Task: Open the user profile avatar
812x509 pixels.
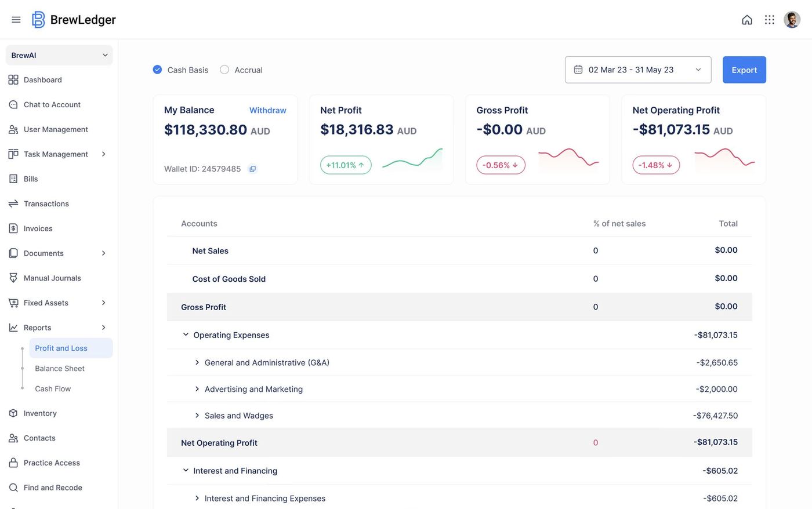Action: pos(792,20)
